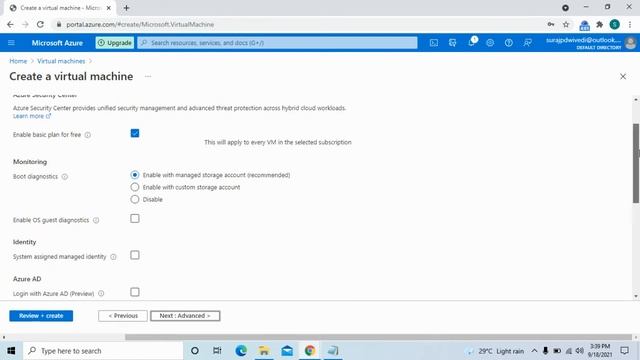Click the volume icon in system tray

(x=580, y=351)
